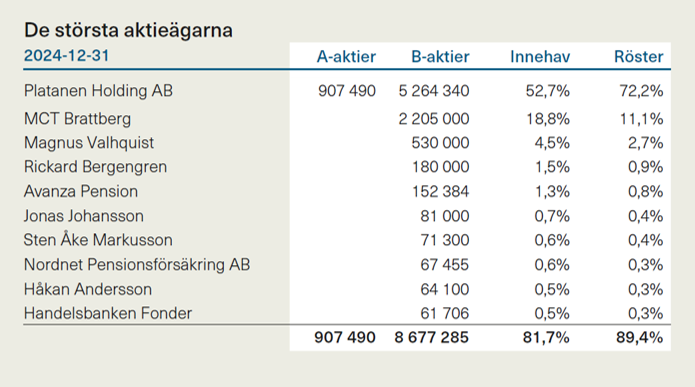Select the B-aktier total 8 677 285
The height and width of the screenshot is (387, 695).
(431, 337)
